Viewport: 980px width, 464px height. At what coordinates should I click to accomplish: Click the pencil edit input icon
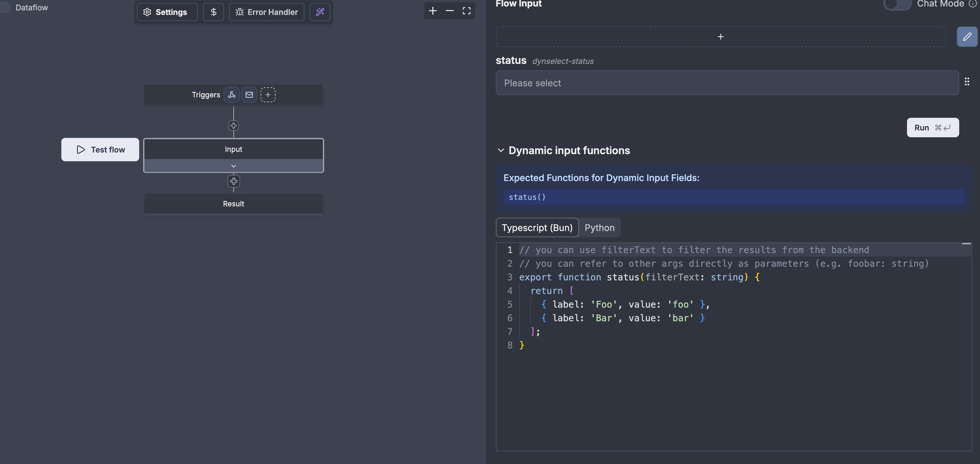click(x=967, y=37)
